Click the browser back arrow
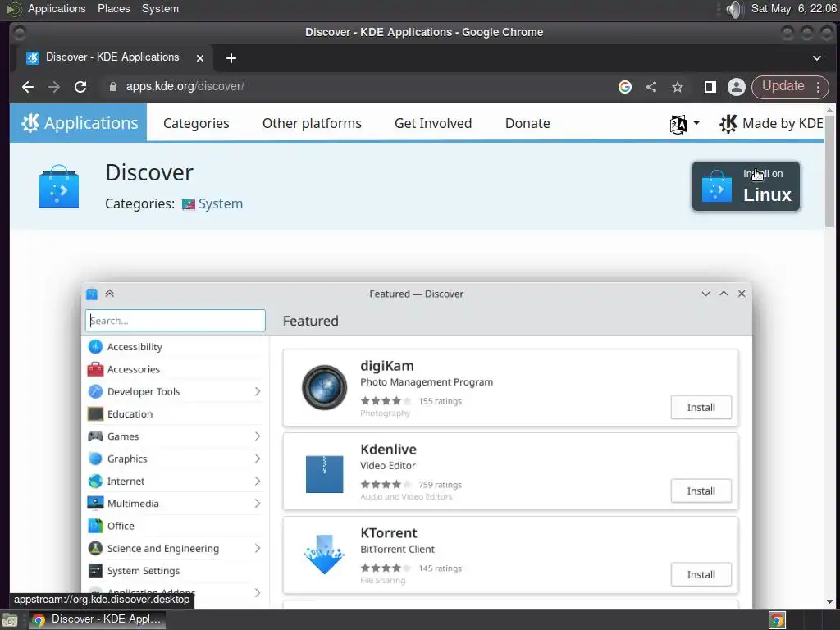The width and height of the screenshot is (840, 630). tap(28, 87)
